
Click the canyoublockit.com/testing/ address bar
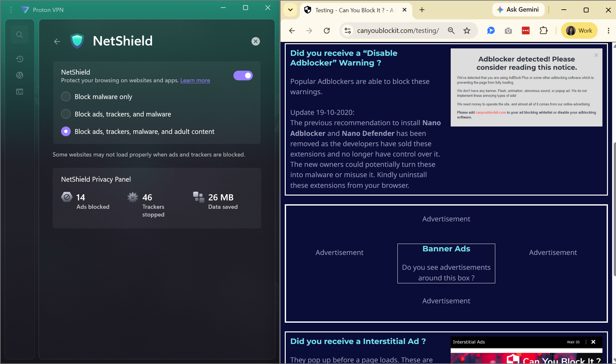(x=398, y=31)
